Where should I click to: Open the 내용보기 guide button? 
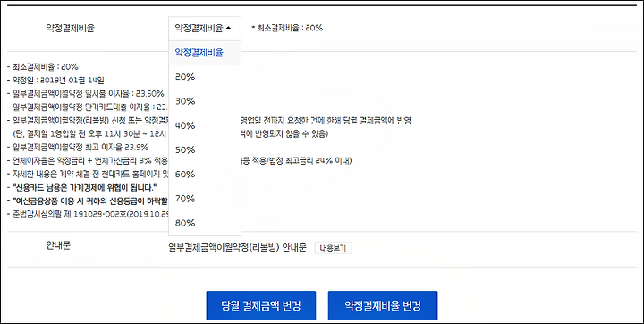coord(333,248)
